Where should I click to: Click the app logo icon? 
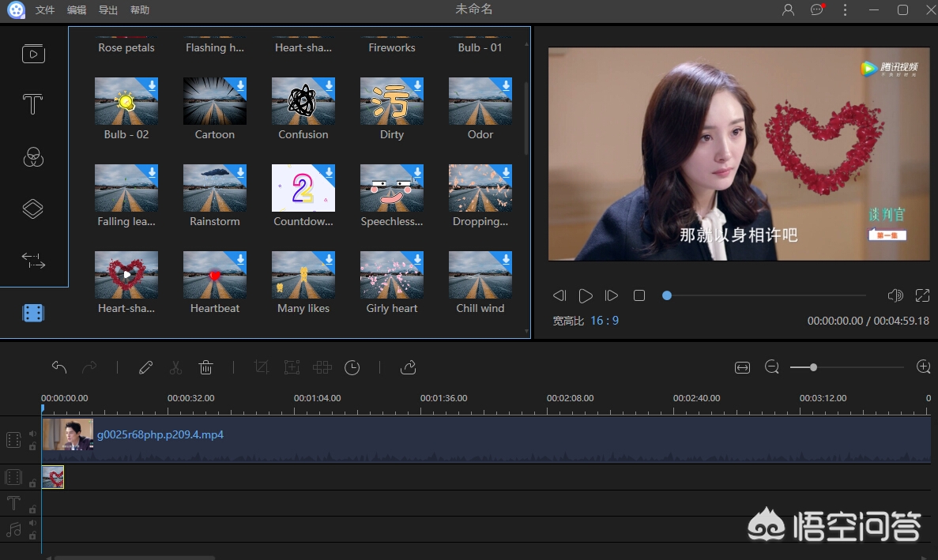16,9
